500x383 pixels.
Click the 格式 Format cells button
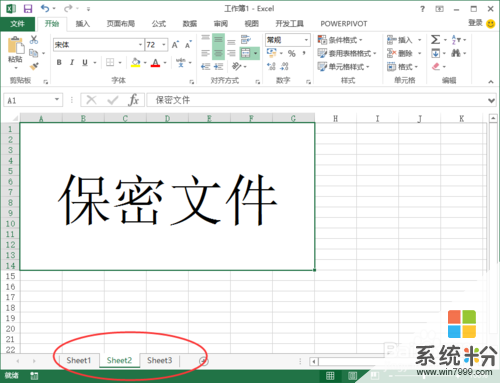(x=402, y=67)
